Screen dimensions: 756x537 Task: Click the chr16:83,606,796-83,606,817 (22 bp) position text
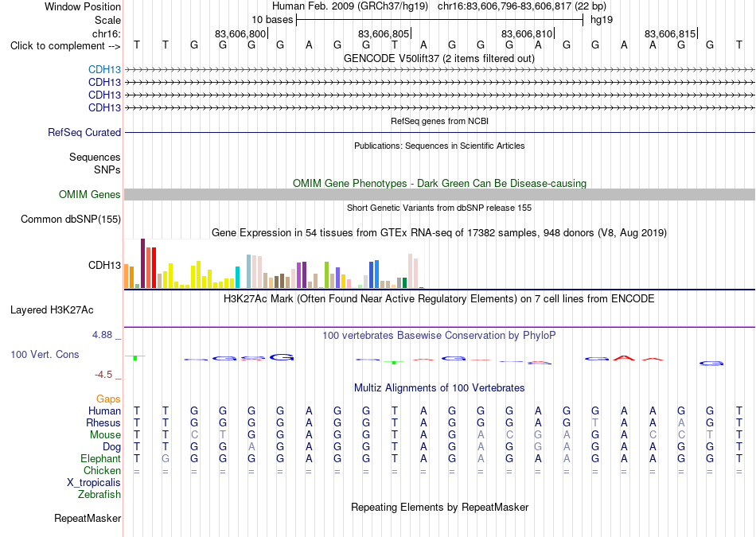(x=522, y=6)
